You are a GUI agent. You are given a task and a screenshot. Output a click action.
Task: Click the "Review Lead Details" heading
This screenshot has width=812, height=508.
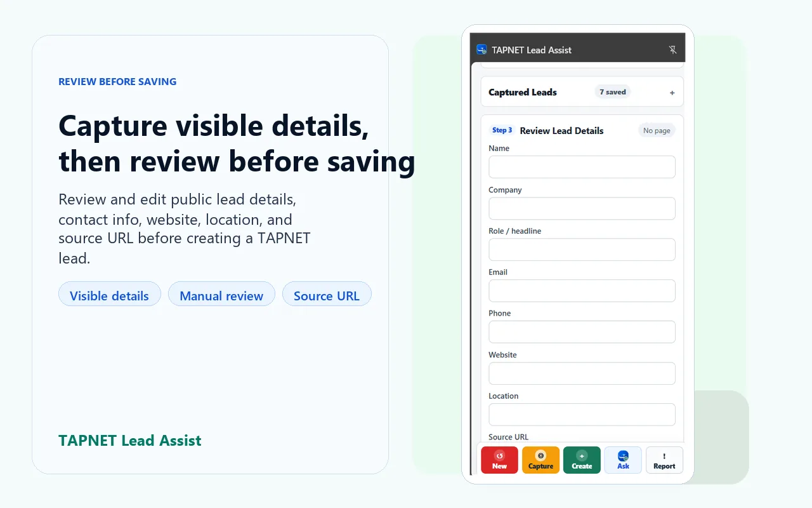pos(561,131)
